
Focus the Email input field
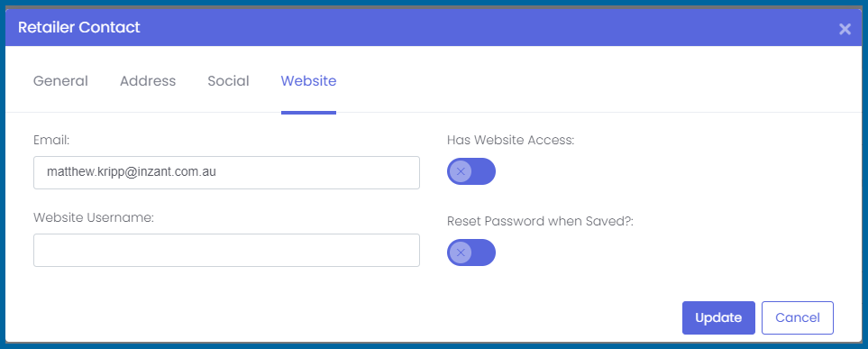tap(226, 172)
